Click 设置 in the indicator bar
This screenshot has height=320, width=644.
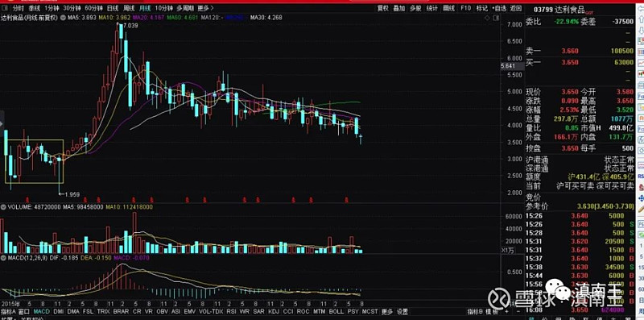click(x=402, y=311)
